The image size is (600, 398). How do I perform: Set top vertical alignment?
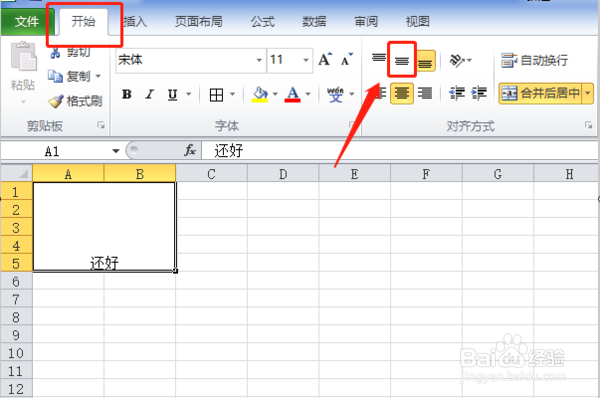[379, 58]
